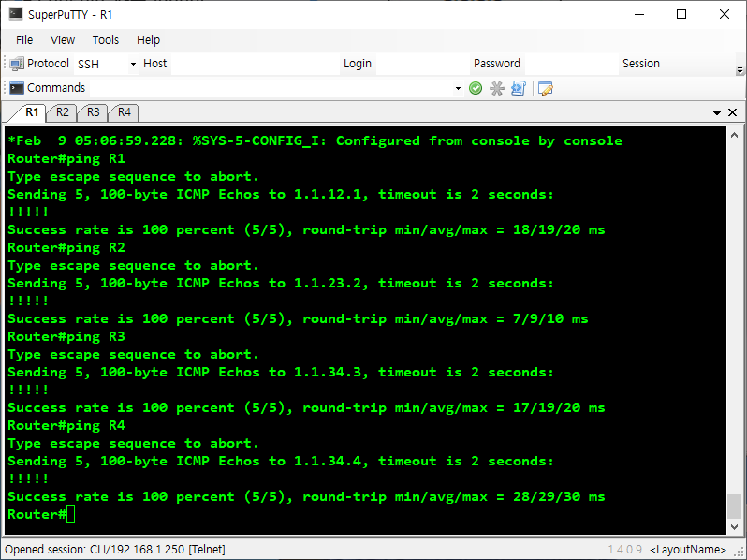The image size is (747, 560).
Task: Expand the Protocol SSH dropdown
Action: click(x=133, y=64)
